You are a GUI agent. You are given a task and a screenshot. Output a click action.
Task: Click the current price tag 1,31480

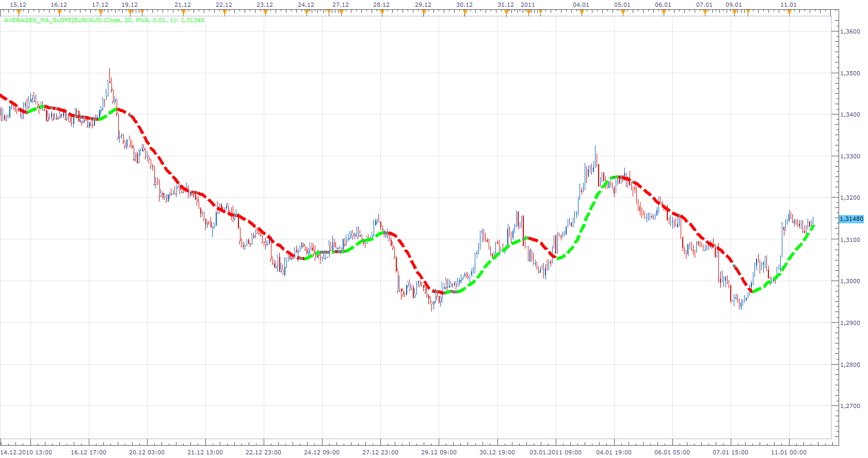point(851,219)
